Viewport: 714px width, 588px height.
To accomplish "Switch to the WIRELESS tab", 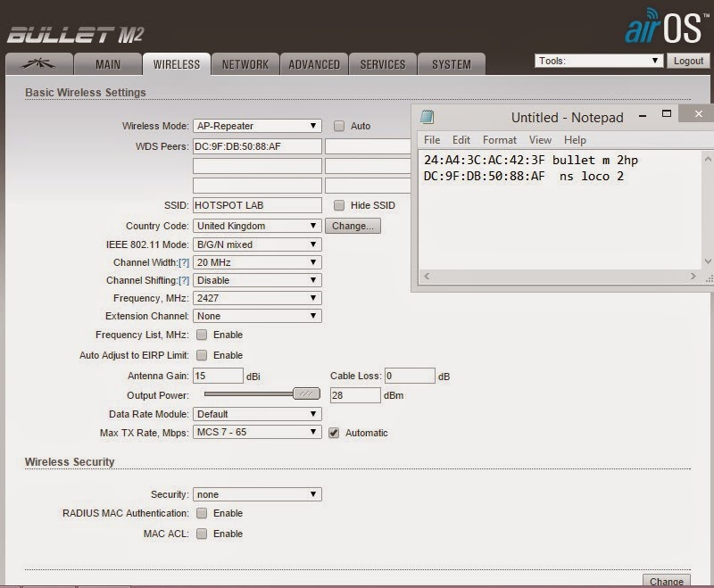I will point(177,63).
